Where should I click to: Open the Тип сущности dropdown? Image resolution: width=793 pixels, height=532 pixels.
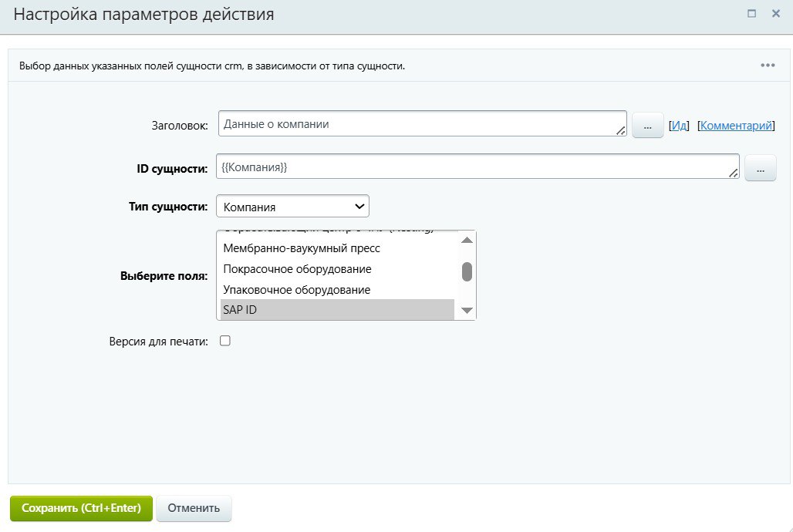click(x=292, y=207)
